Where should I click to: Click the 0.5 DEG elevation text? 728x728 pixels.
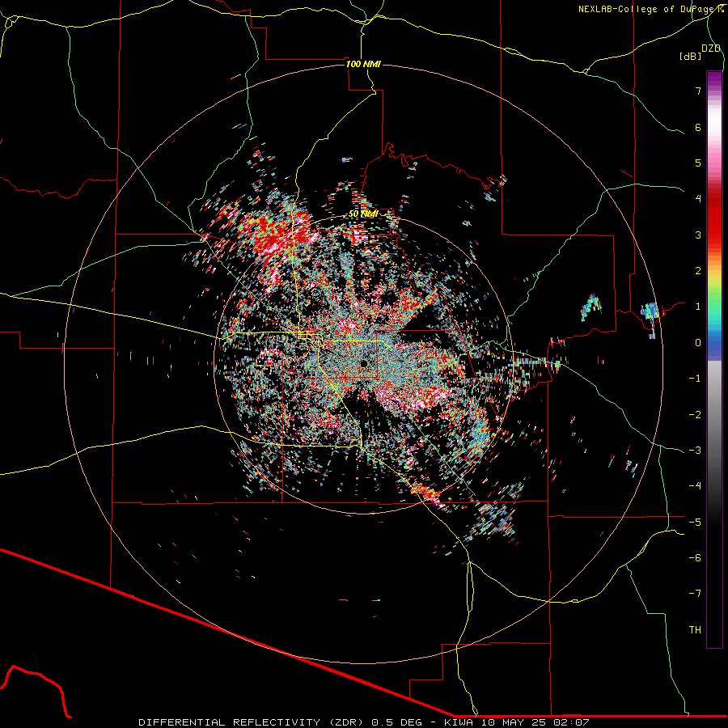pyautogui.click(x=397, y=722)
